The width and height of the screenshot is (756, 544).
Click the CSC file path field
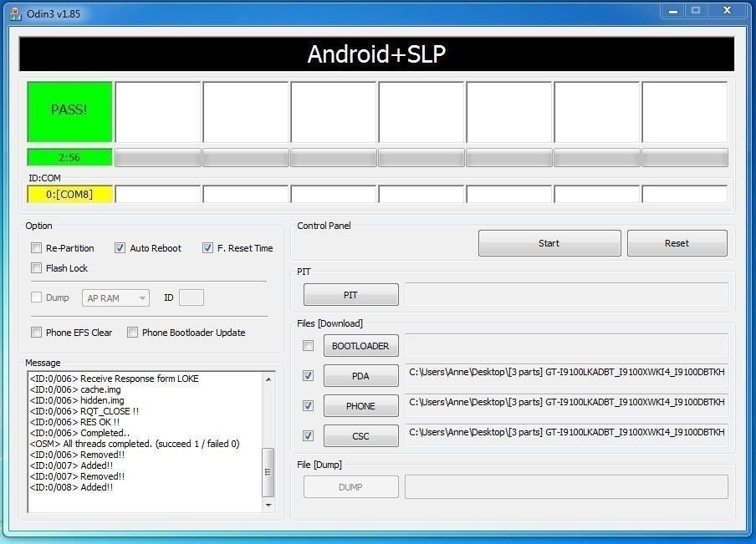click(566, 435)
